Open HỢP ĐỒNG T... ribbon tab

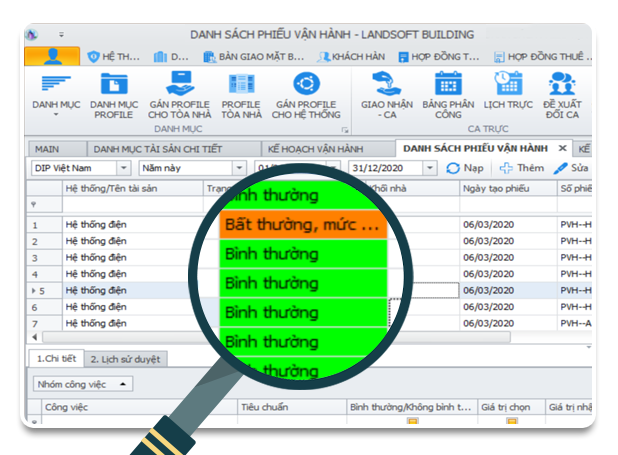click(439, 57)
